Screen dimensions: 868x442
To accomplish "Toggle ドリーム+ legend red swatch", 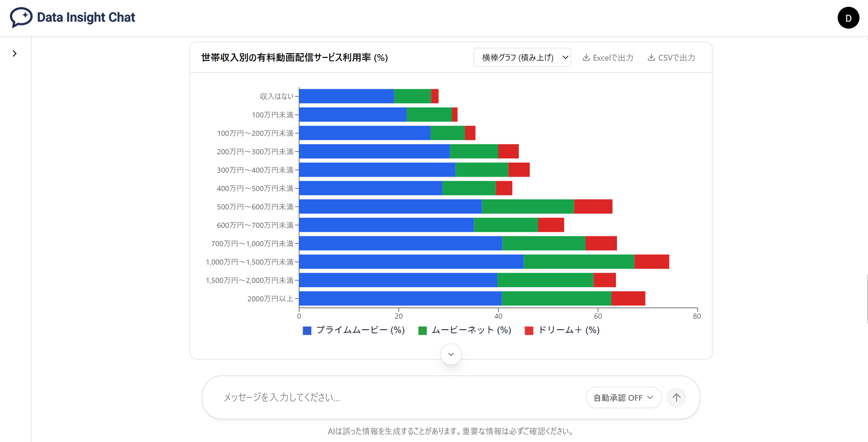I will (x=529, y=331).
